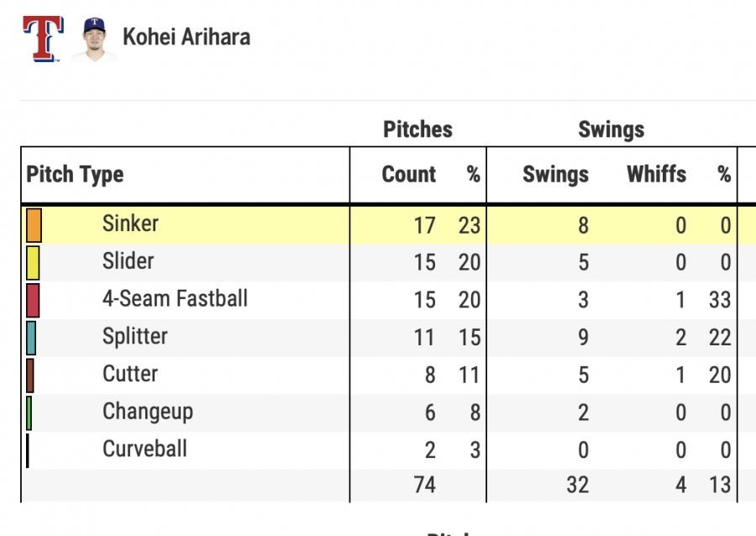Click Kohei Arihara's player headshot
The width and height of the screenshot is (756, 536).
point(94,39)
